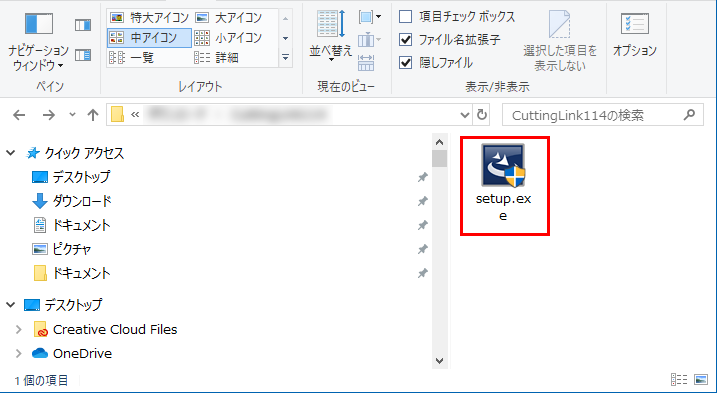Open 並べ替え sort menu
This screenshot has height=393, width=717.
point(331,37)
